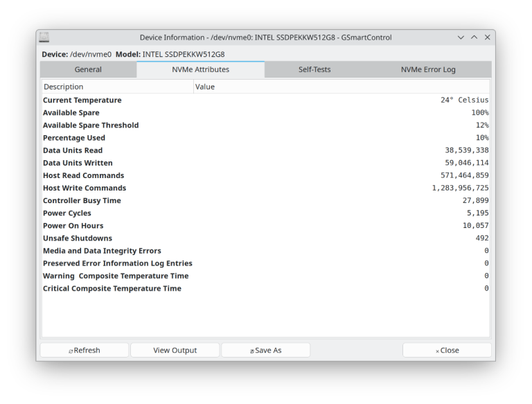Open the View Output window
This screenshot has height=404, width=532.
pyautogui.click(x=175, y=350)
